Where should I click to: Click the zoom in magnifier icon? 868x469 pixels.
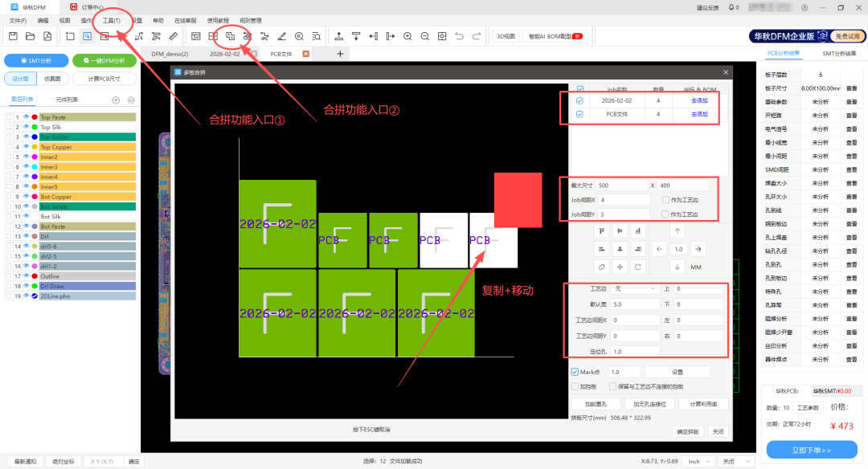pyautogui.click(x=407, y=36)
